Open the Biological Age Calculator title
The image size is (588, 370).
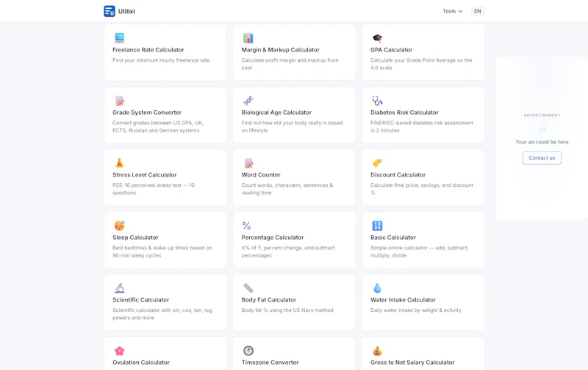pyautogui.click(x=276, y=113)
